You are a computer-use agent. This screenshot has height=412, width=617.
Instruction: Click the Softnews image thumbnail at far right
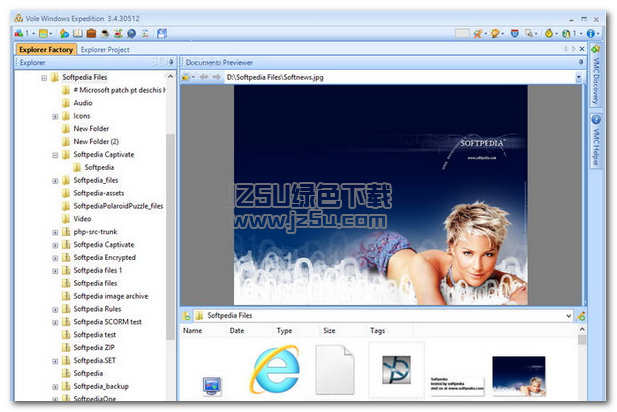click(519, 376)
